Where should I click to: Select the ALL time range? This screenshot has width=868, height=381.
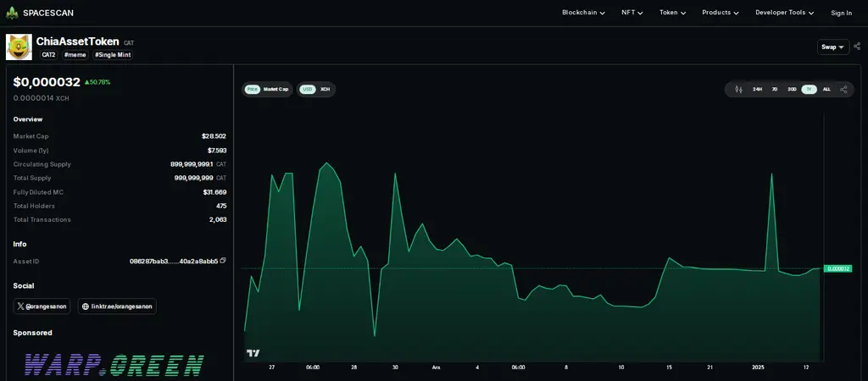click(826, 89)
